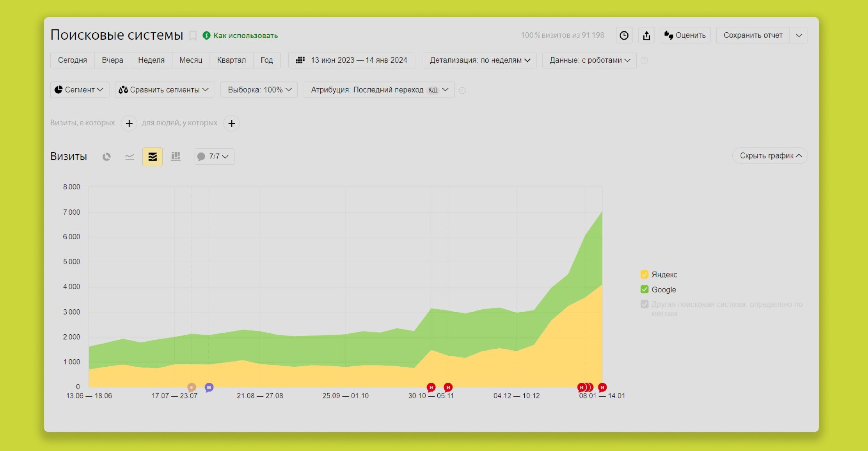
Task: Switch to column chart view icon
Action: [x=176, y=157]
